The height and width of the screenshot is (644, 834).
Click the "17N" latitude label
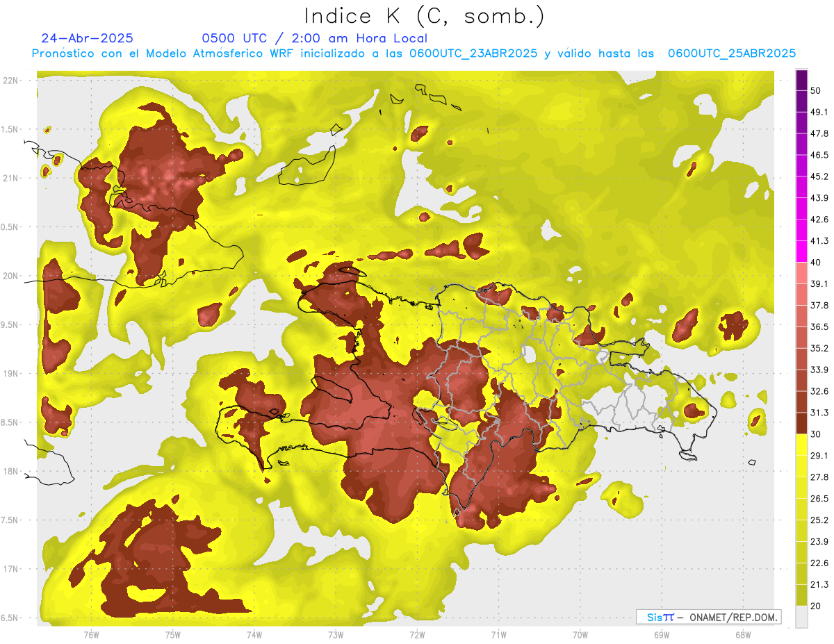pos(10,569)
